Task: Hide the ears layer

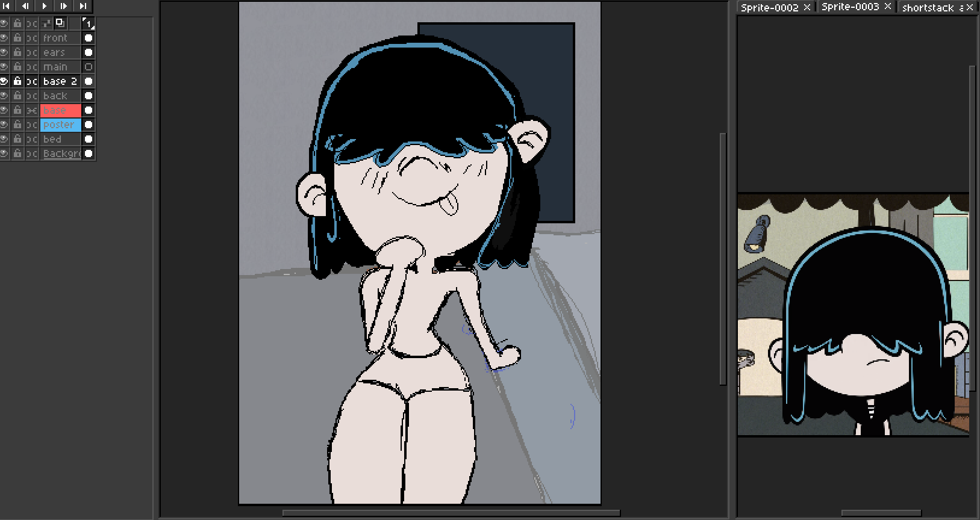Action: tap(4, 52)
